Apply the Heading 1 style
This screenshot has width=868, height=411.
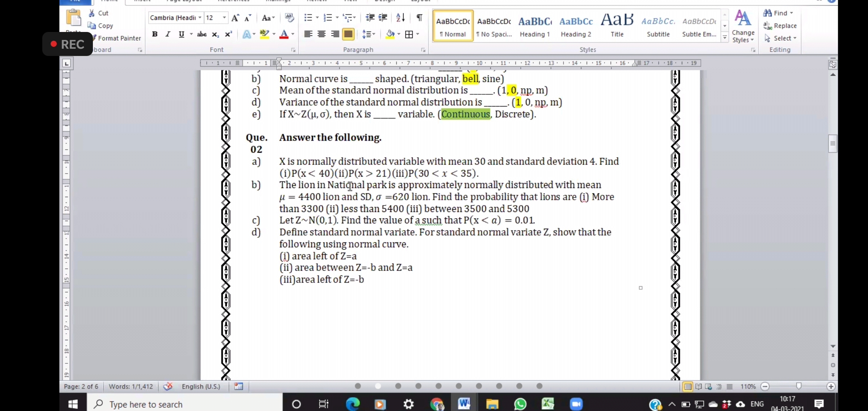[x=535, y=26]
